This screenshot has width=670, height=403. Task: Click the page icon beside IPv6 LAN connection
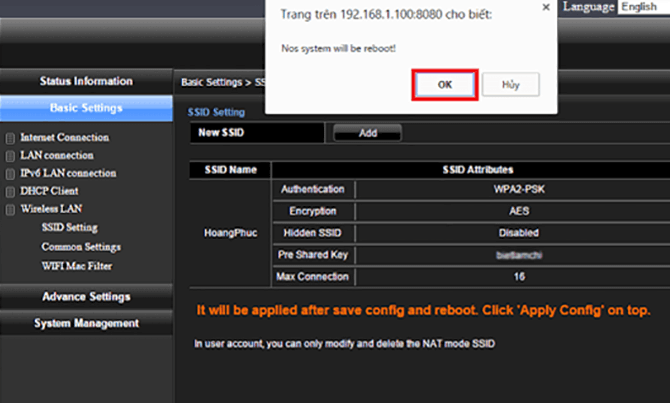(x=10, y=174)
